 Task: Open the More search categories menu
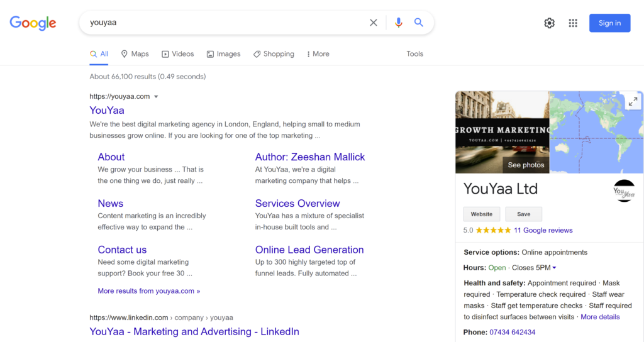pos(318,54)
